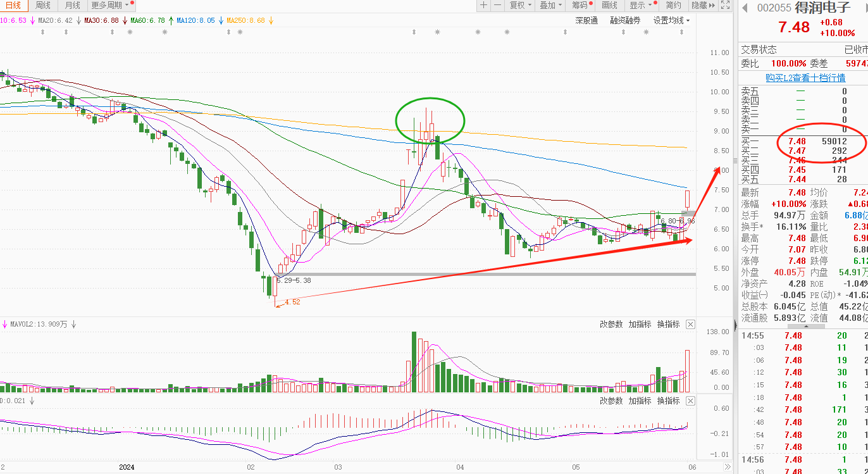Screen dimensions: 868x474
Task: Click the 14:56 trade tick row
Action: click(803, 459)
